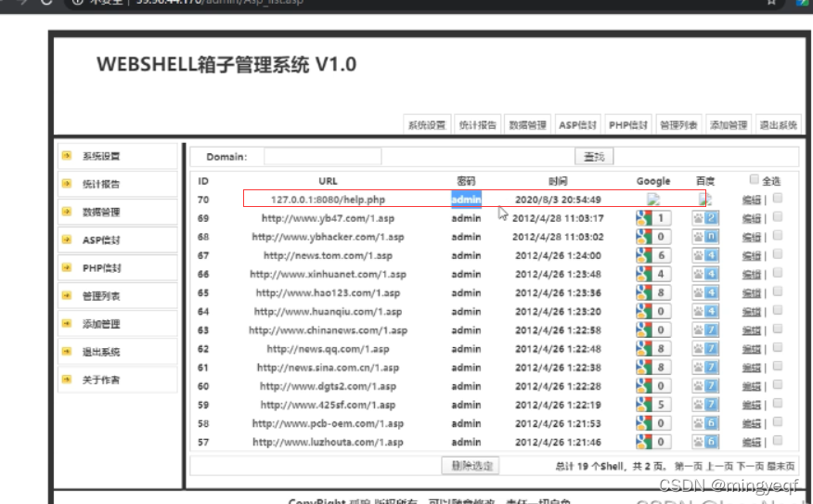Click Baidu icon in www.luzhouta.com row

coord(705,443)
